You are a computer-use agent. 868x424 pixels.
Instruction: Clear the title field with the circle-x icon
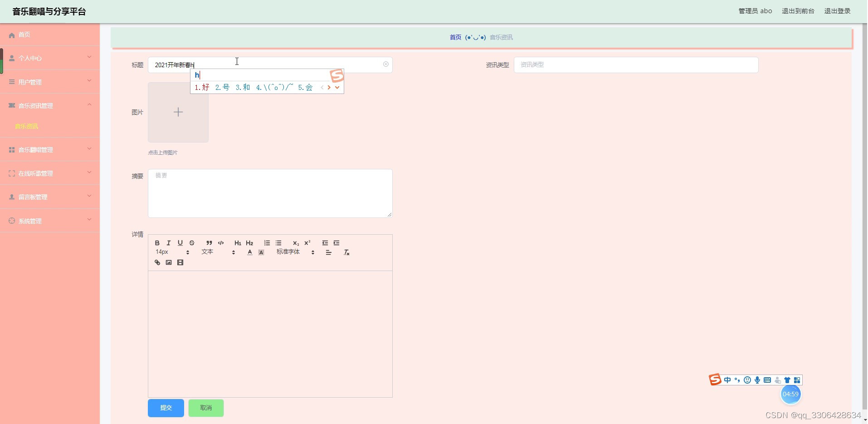(386, 64)
